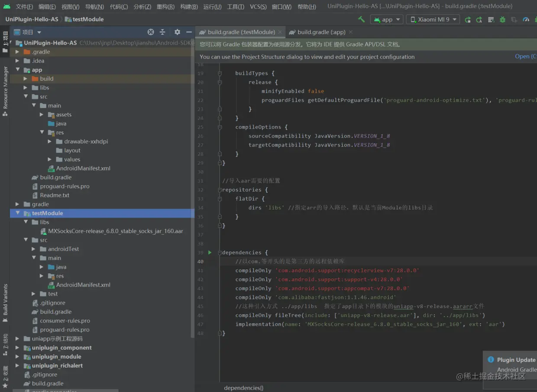The image size is (537, 392).
Task: Click the Profile app gauge icon
Action: [526, 19]
